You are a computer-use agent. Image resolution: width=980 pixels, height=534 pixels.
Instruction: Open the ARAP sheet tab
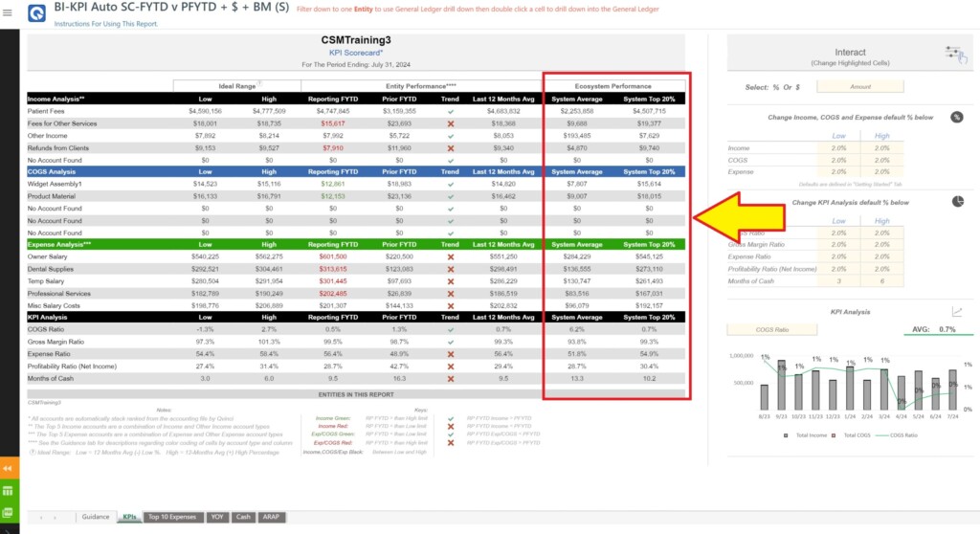(271, 517)
